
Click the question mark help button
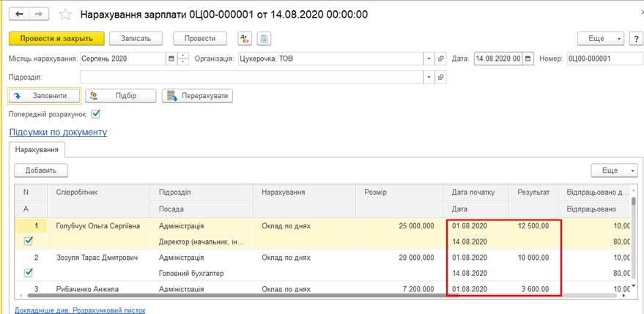pos(636,39)
